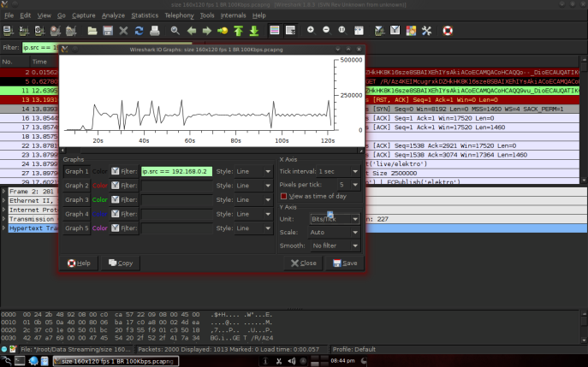Open Y Axis Scale dropdown
Image resolution: width=588 pixels, height=367 pixels.
[x=335, y=233]
